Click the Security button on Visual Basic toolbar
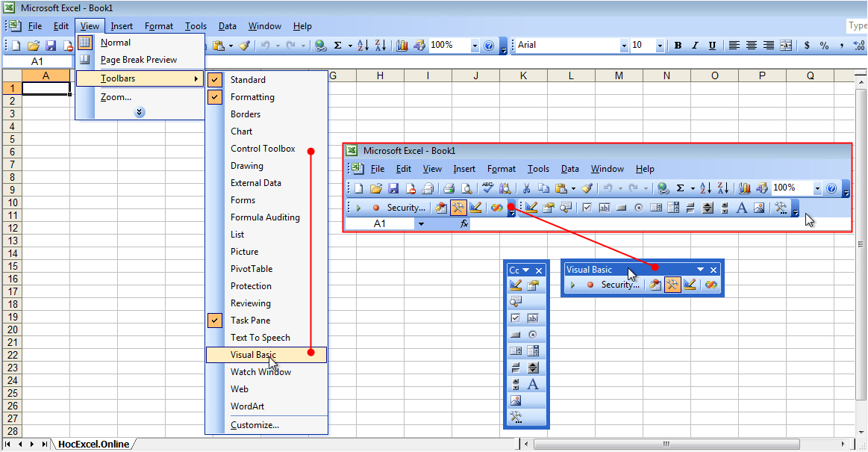Screen dimensions: 868x452 [620, 285]
